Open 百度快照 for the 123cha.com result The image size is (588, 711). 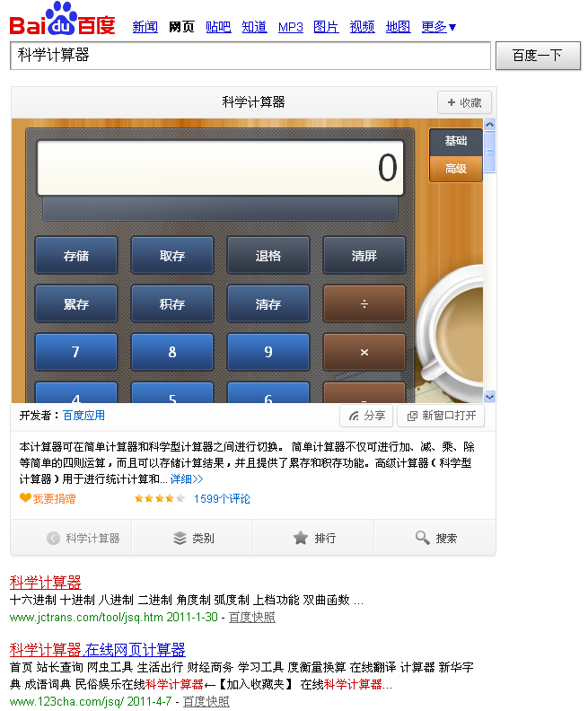pos(206,702)
